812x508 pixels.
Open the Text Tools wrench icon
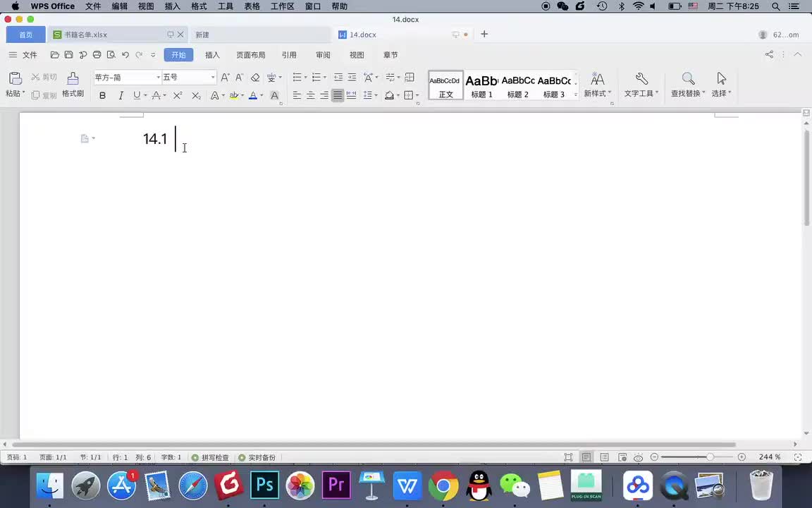[x=641, y=78]
